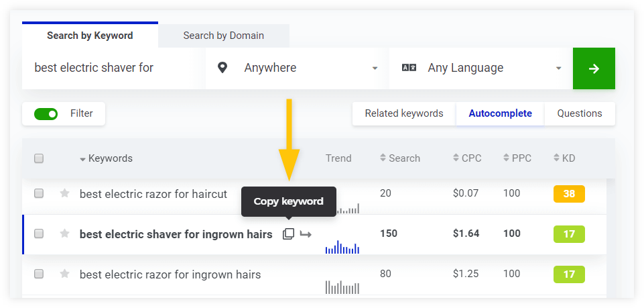Viewport: 644px width, 308px height.
Task: Open the Any Language dropdown
Action: click(481, 68)
